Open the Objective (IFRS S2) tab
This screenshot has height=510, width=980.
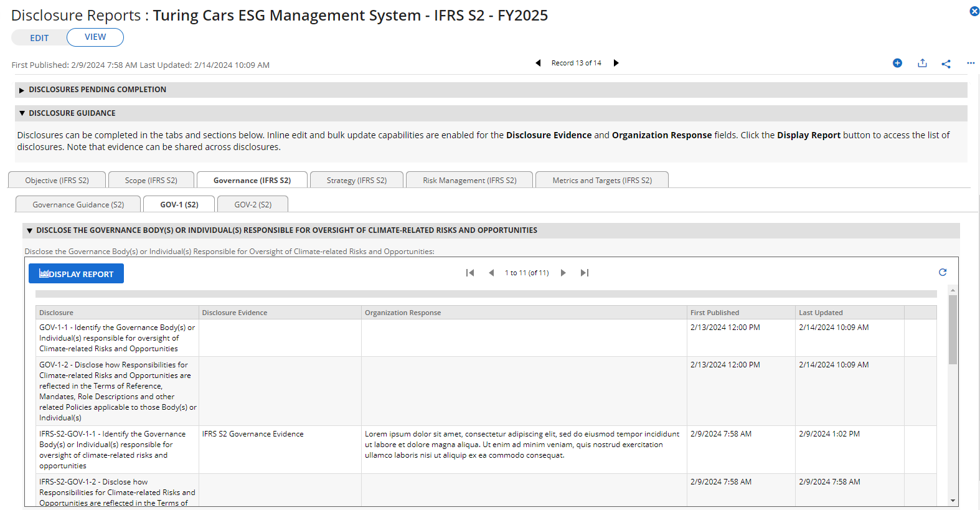pyautogui.click(x=57, y=180)
